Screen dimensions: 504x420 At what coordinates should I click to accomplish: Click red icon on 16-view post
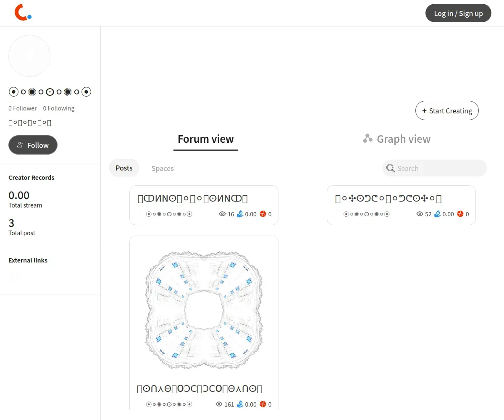pos(263,214)
